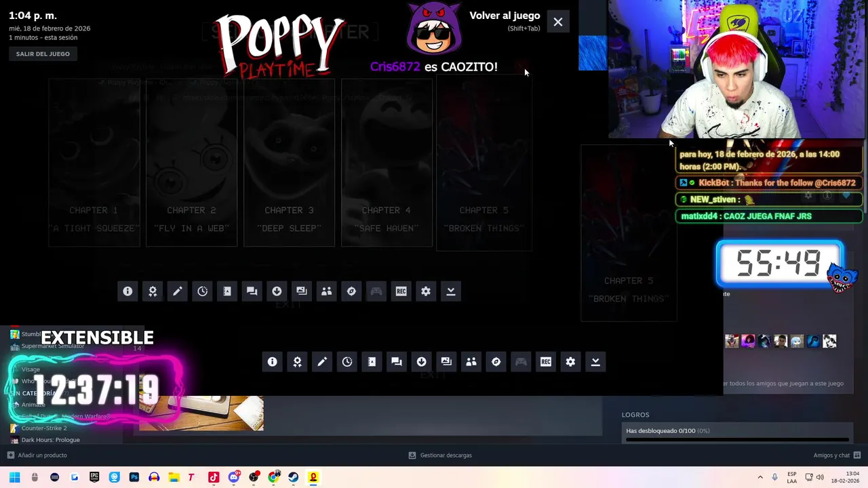
Task: Click ESP LAA keyboard language indicator
Action: click(792, 477)
